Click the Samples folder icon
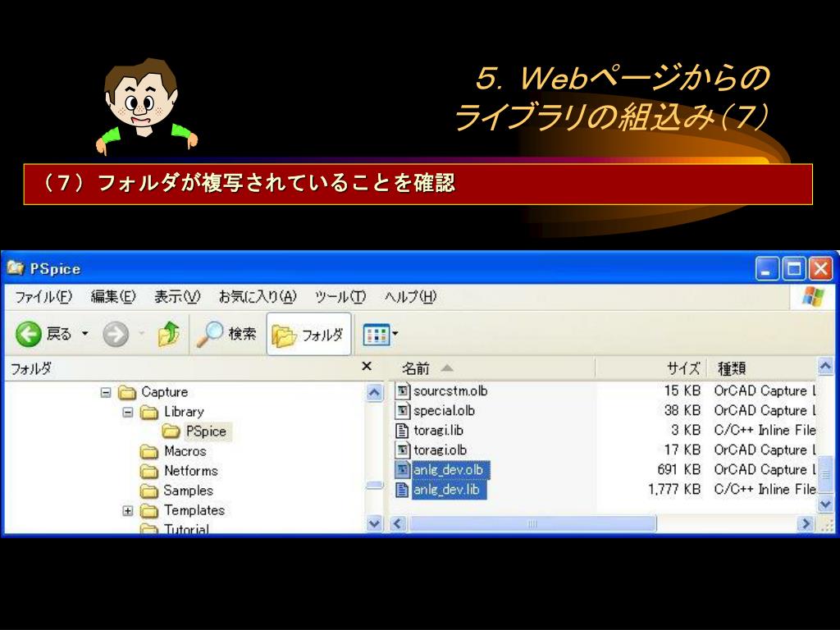This screenshot has height=630, width=840. tap(149, 491)
